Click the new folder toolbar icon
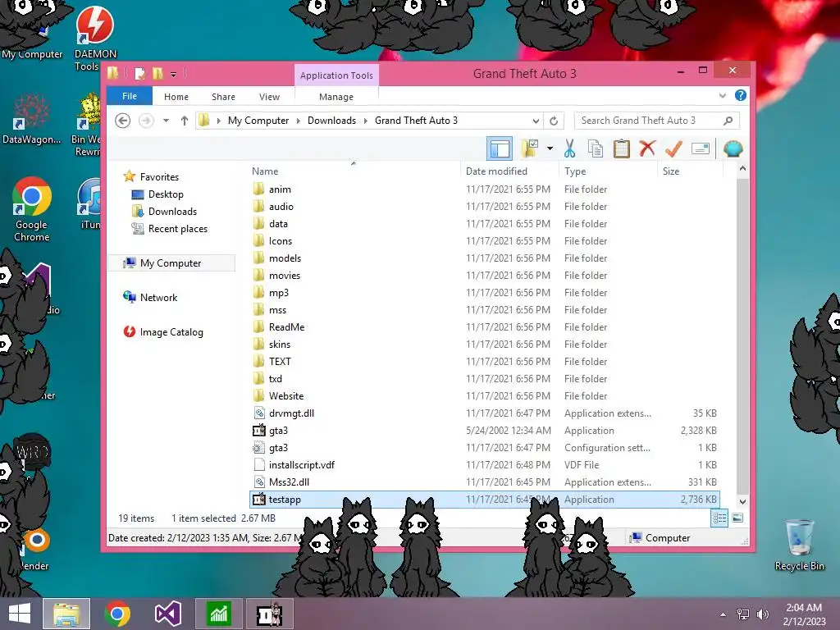 coord(530,148)
